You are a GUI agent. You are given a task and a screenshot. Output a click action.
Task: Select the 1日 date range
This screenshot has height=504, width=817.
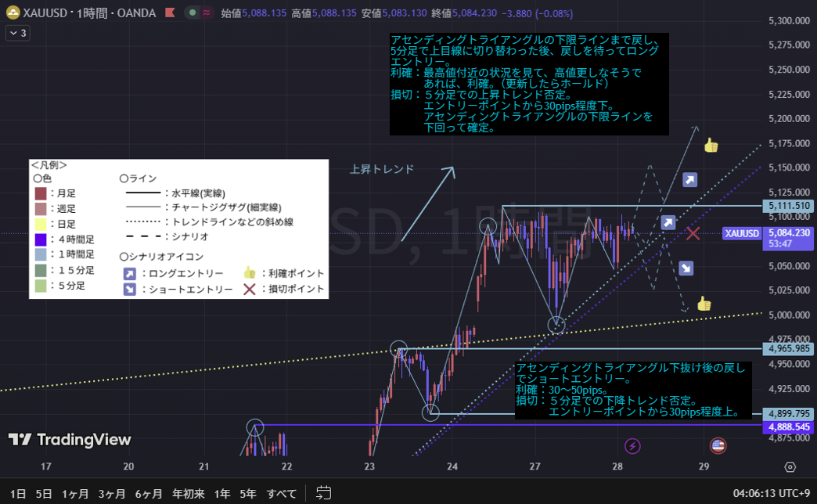19,494
